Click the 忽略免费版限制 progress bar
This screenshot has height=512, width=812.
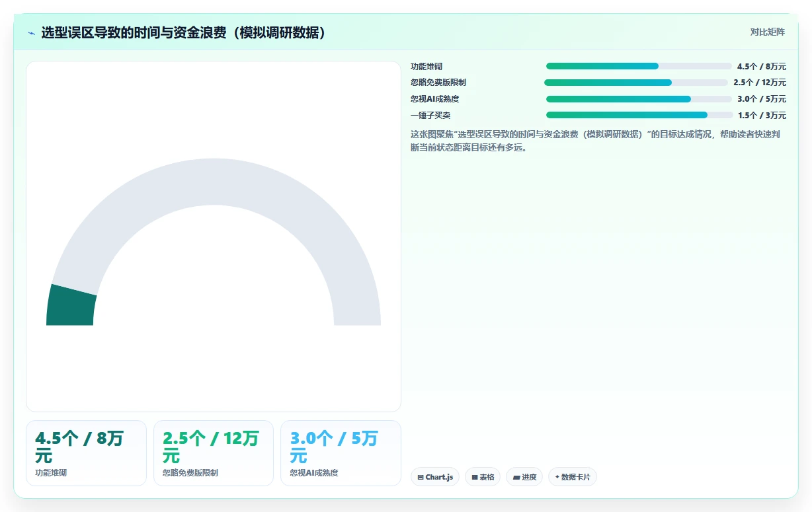[x=636, y=83]
